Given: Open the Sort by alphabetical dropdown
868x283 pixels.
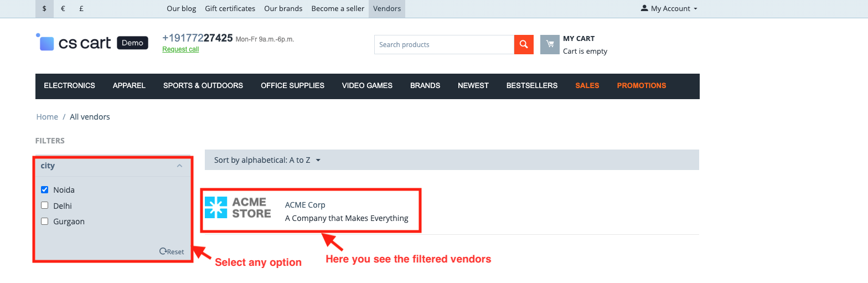Looking at the screenshot, I should click(267, 160).
